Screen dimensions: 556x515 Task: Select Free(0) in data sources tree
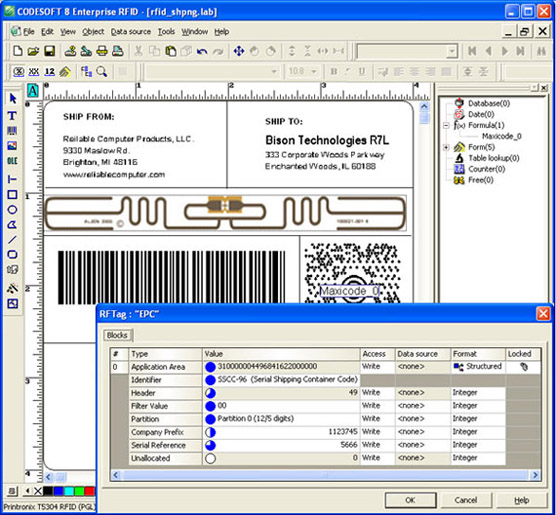click(480, 180)
